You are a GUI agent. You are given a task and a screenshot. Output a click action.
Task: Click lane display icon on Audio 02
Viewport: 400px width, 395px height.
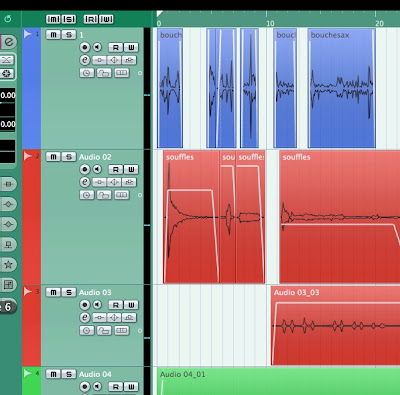coord(121,195)
